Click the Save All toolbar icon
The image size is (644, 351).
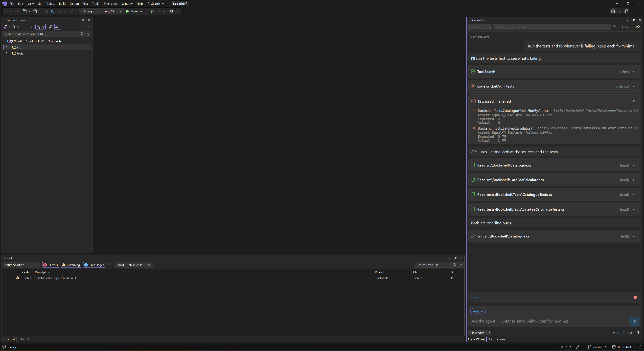tap(53, 11)
